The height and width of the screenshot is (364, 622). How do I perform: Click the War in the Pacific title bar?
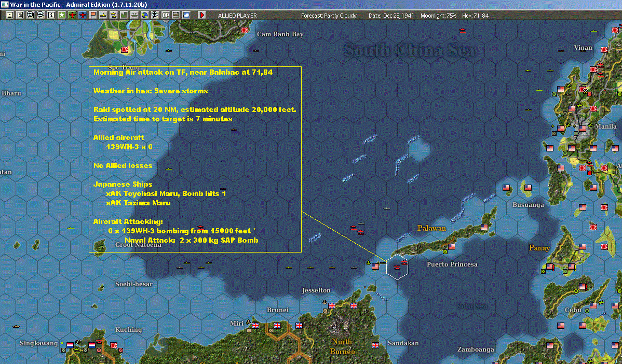pyautogui.click(x=311, y=5)
